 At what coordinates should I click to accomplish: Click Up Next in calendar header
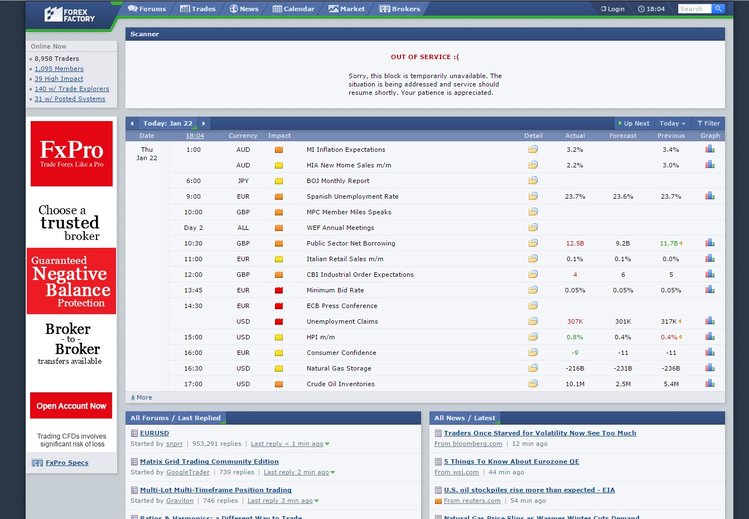tap(633, 123)
